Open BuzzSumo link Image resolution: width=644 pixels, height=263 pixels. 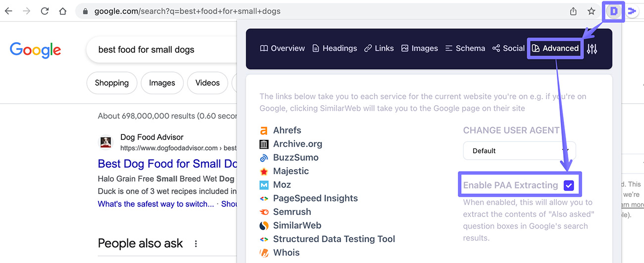[296, 158]
